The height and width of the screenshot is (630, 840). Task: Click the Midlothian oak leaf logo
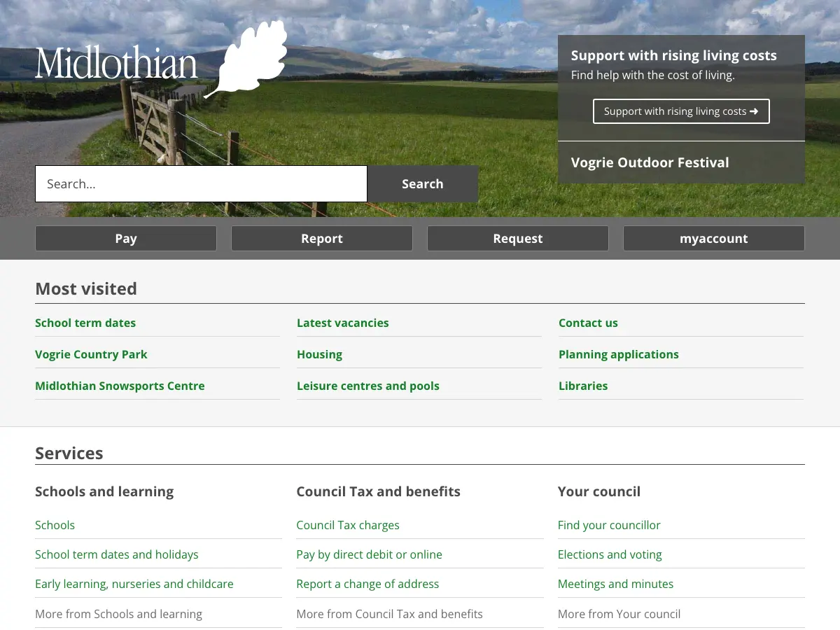(x=162, y=60)
